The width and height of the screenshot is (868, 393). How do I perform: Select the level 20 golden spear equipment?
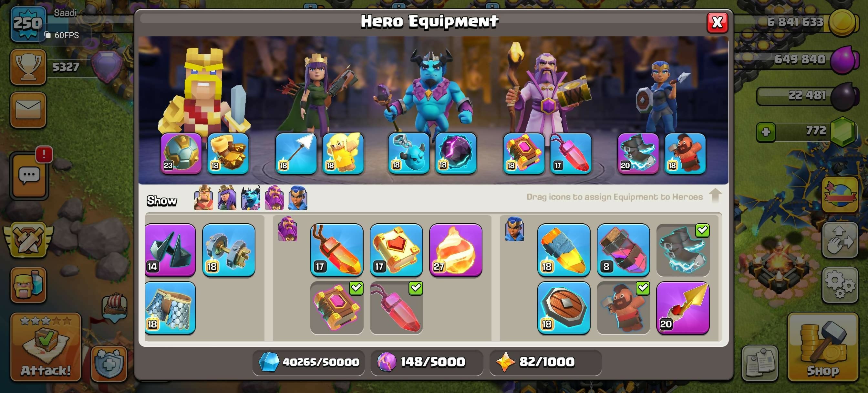(683, 308)
